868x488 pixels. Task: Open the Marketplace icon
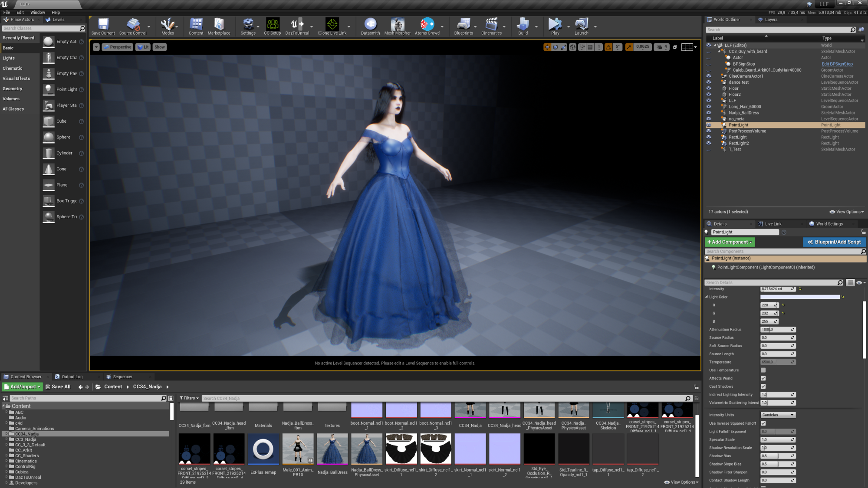point(219,26)
